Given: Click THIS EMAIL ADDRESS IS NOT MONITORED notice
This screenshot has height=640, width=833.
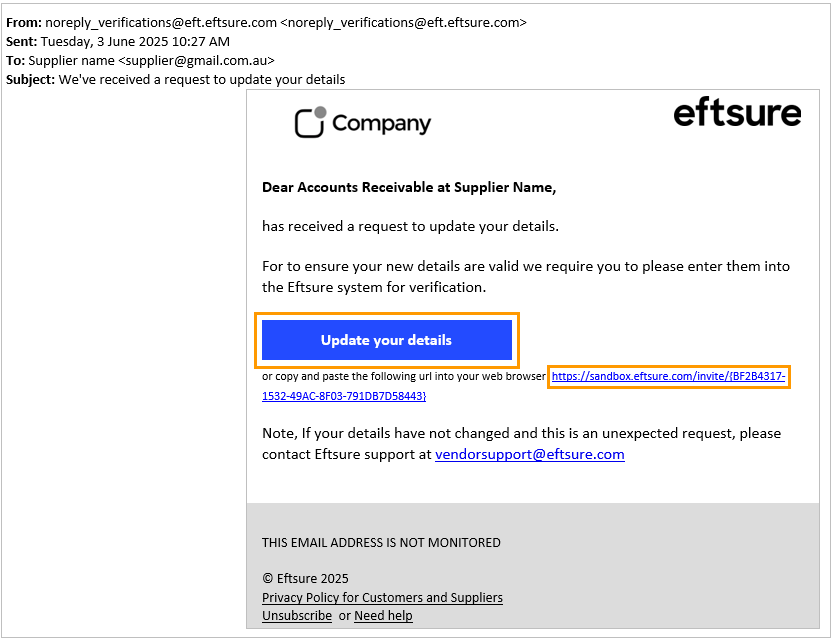Looking at the screenshot, I should tap(381, 542).
